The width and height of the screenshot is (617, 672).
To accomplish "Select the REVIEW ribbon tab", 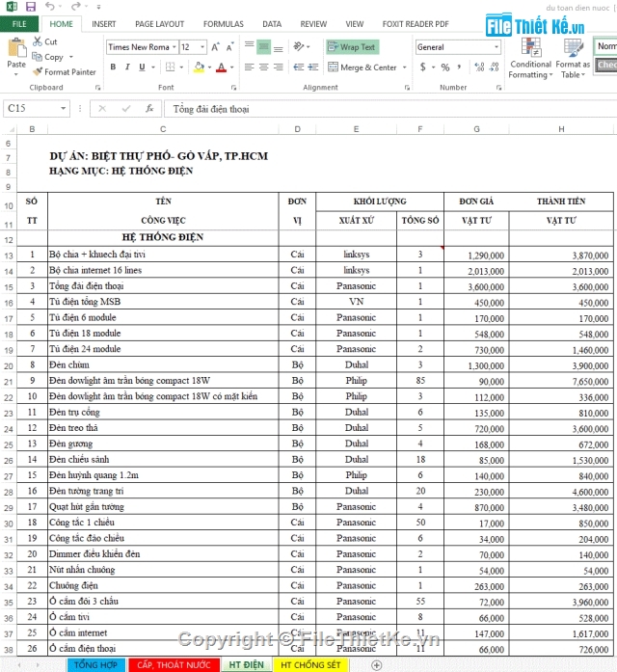I will tap(313, 24).
